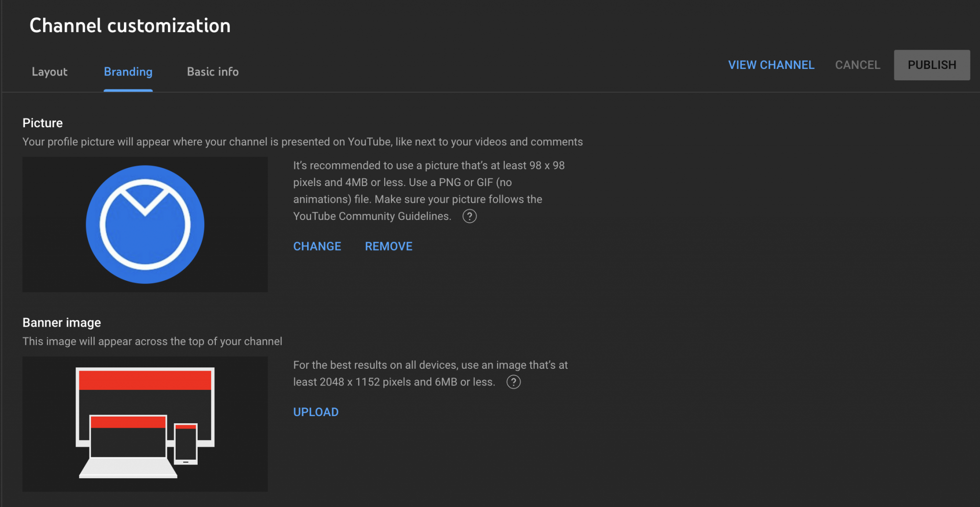Click REMOVE to delete profile picture

(389, 246)
